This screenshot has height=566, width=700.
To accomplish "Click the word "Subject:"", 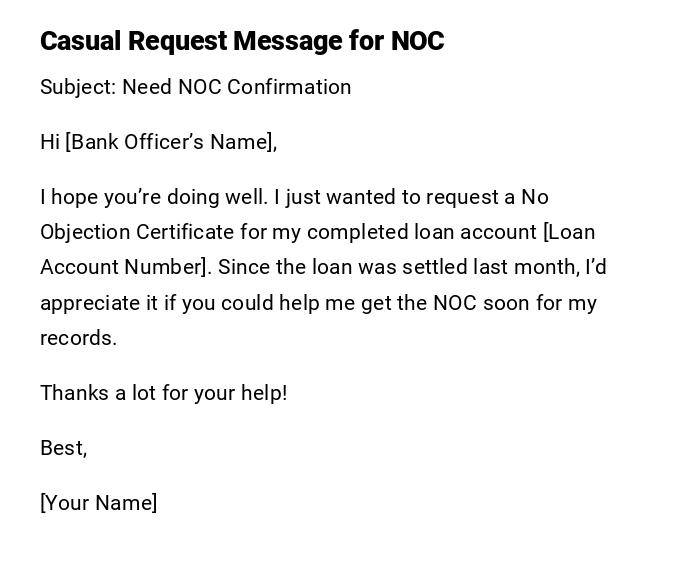I will pyautogui.click(x=78, y=87).
